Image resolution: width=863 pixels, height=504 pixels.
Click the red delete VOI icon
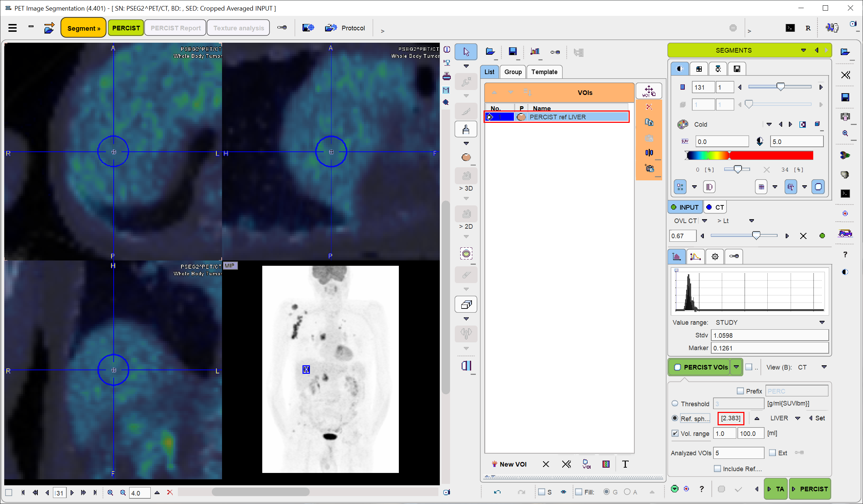point(649,107)
